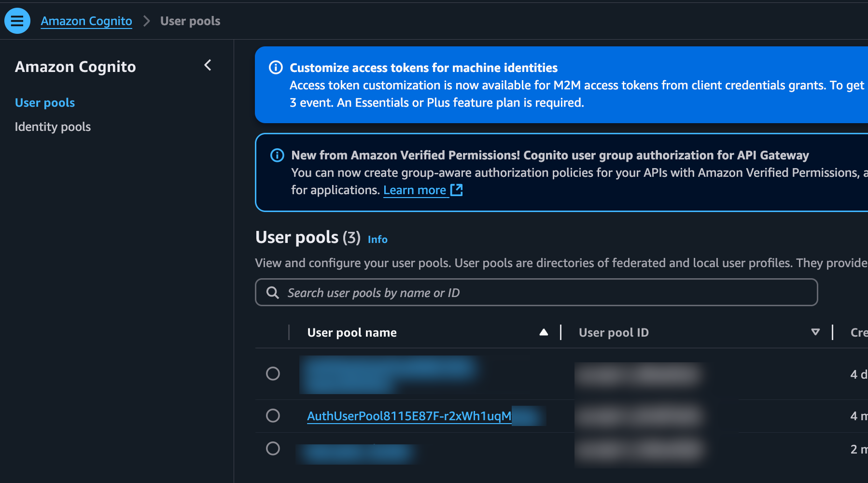This screenshot has width=868, height=483.
Task: Select the third user pool radio button
Action: [273, 448]
